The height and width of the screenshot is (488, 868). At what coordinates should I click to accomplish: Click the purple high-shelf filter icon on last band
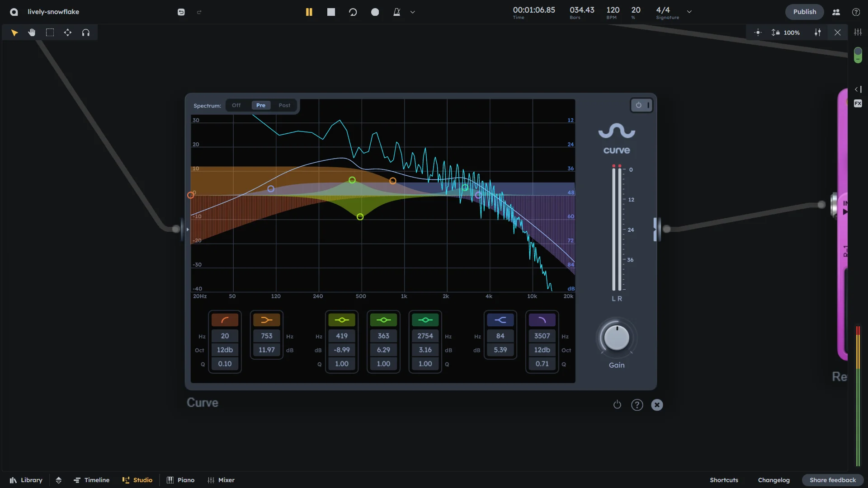pos(542,320)
